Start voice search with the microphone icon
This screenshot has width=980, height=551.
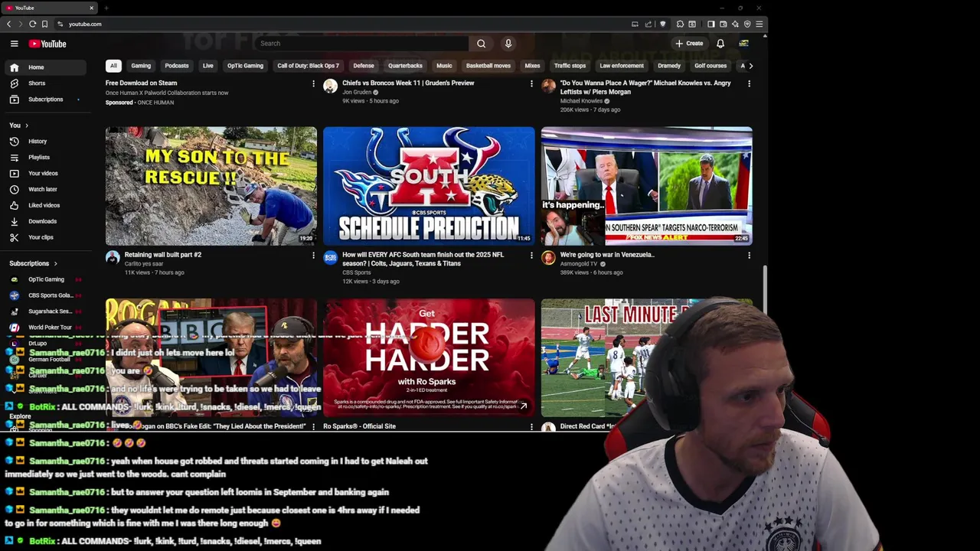tap(508, 44)
